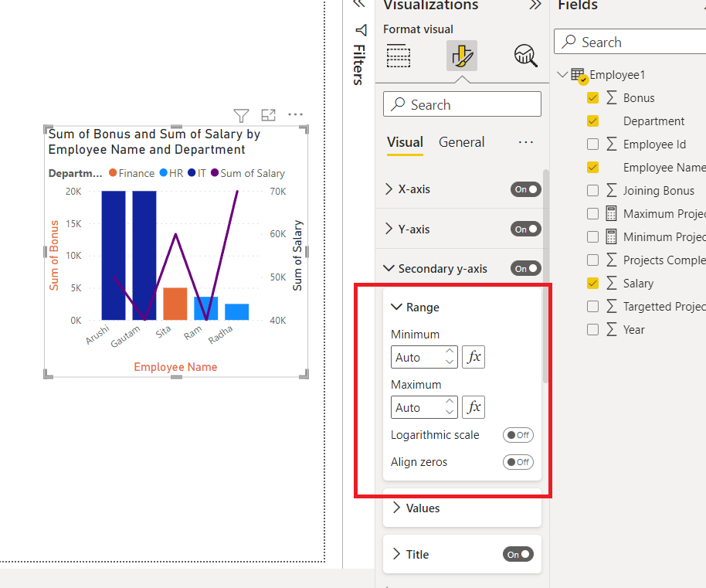Turn off the Title toggle
The height and width of the screenshot is (588, 706).
click(x=518, y=554)
